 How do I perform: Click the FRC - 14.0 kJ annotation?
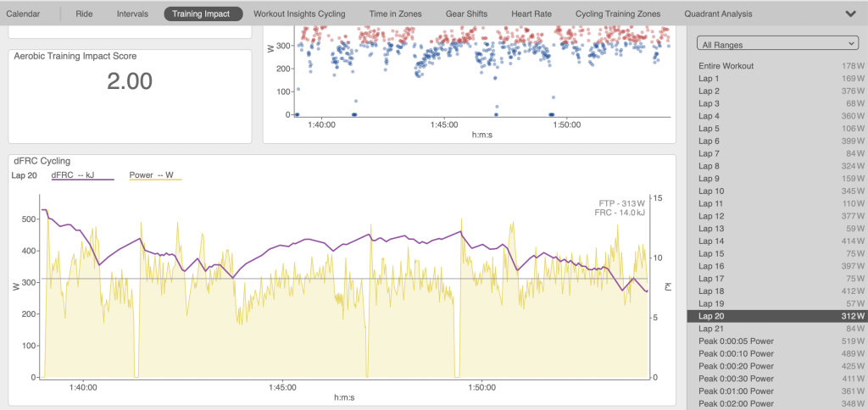tap(621, 212)
